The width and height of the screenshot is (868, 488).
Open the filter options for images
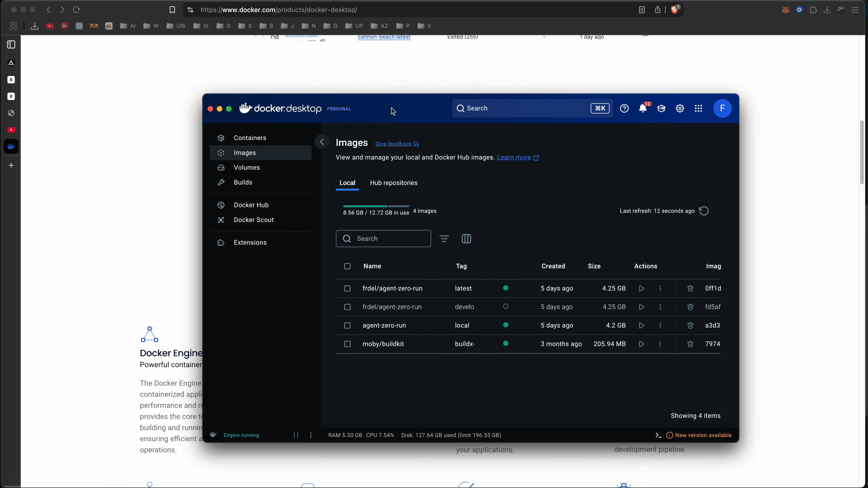pos(444,239)
